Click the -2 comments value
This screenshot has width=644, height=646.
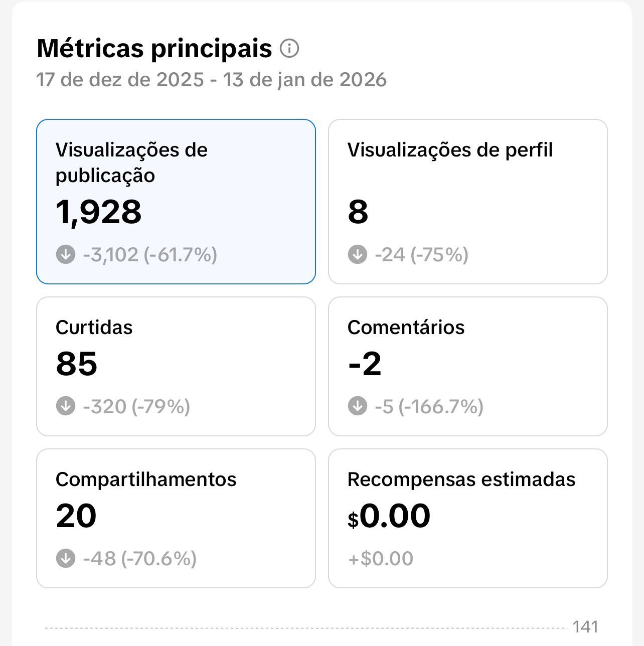365,364
